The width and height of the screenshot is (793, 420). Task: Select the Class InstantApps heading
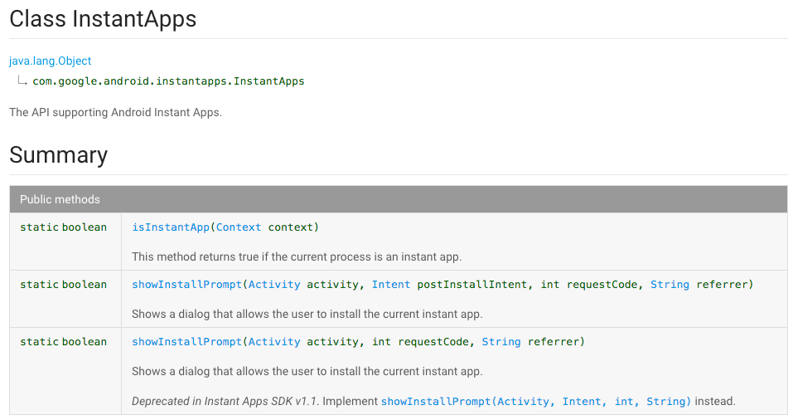coord(103,19)
